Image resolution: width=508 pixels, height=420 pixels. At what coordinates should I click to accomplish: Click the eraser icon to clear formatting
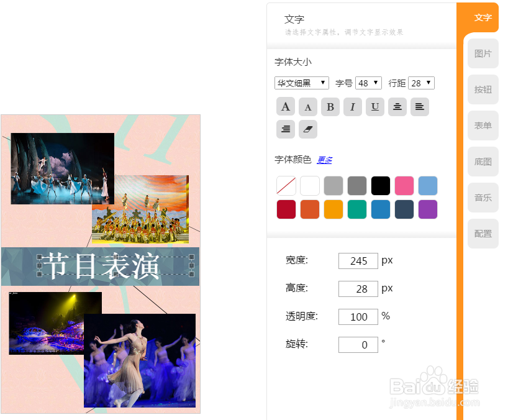tap(308, 129)
